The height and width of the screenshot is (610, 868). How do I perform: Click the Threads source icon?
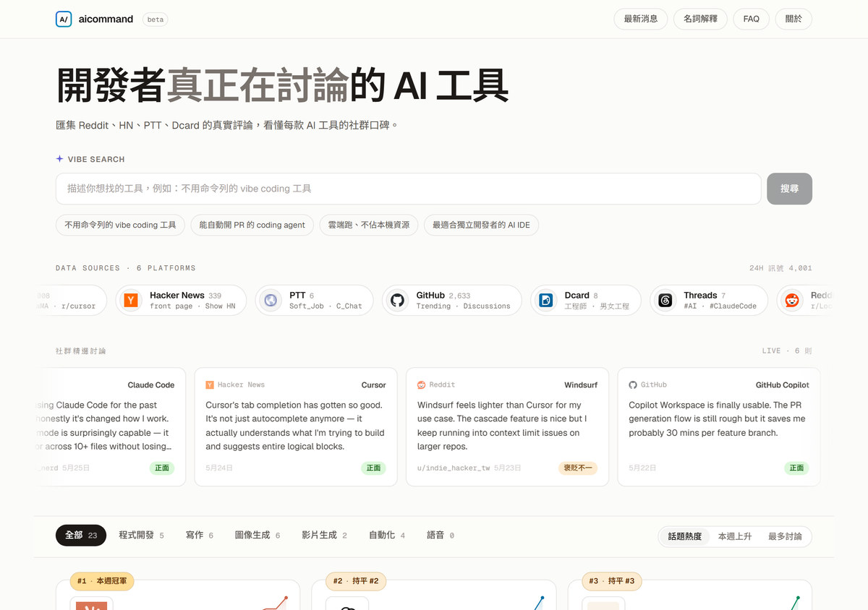(x=665, y=300)
